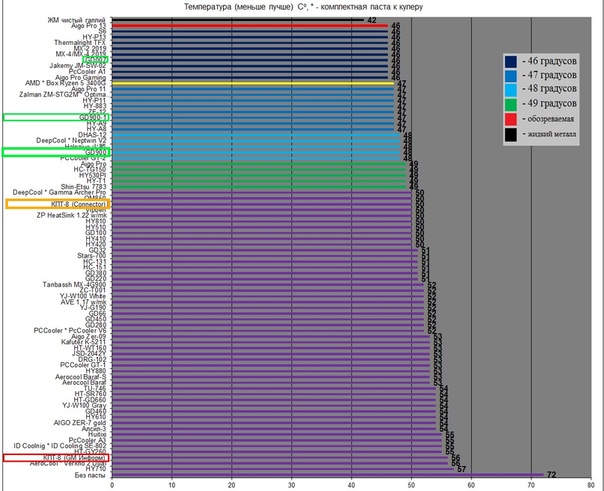Image resolution: width=604 pixels, height=491 pixels.
Task: Select the label PCCooler * PcCooler V6
Action: 70,330
